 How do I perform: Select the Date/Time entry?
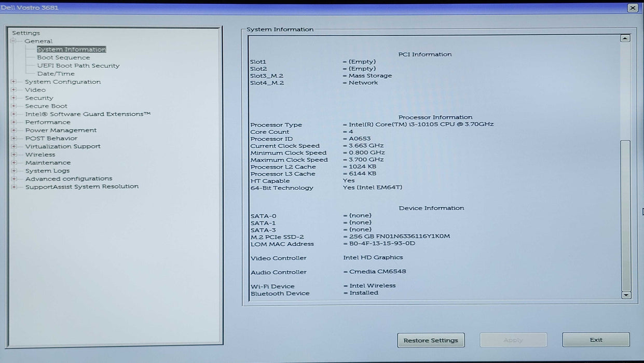[x=56, y=74]
